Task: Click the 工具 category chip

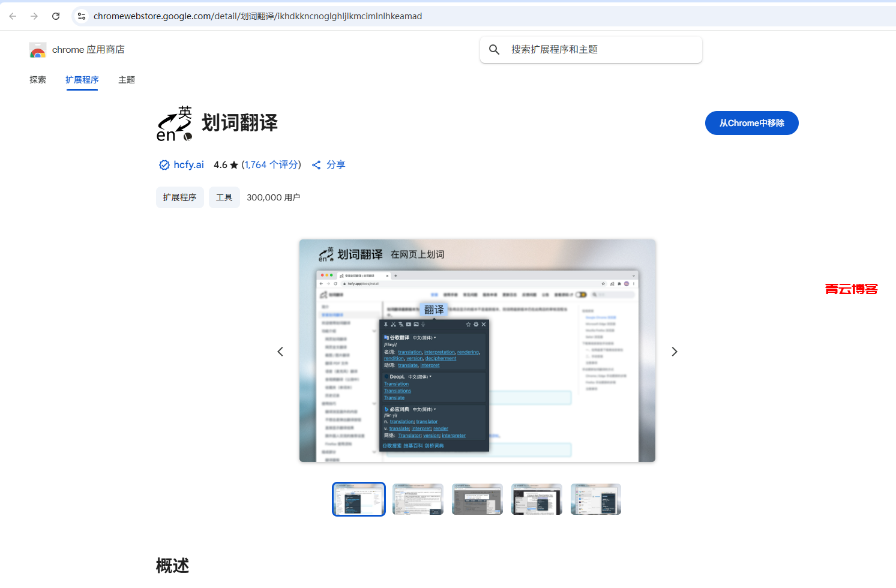Action: point(224,197)
